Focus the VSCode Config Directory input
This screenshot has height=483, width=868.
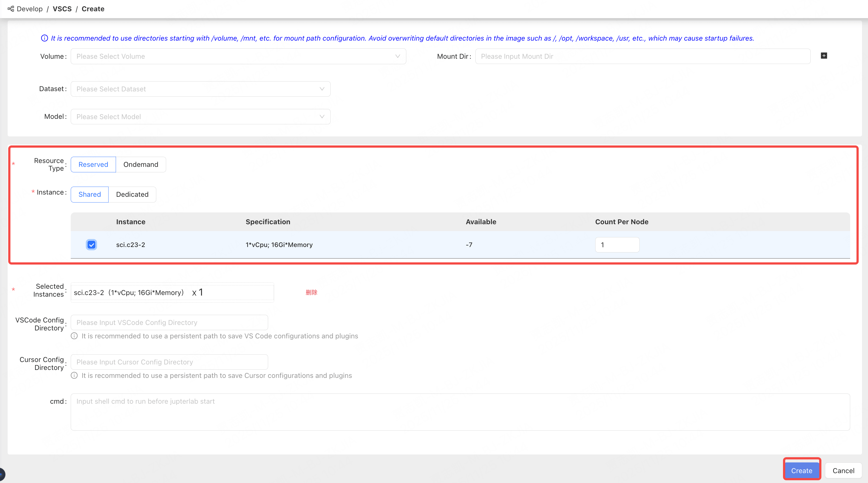pos(169,322)
